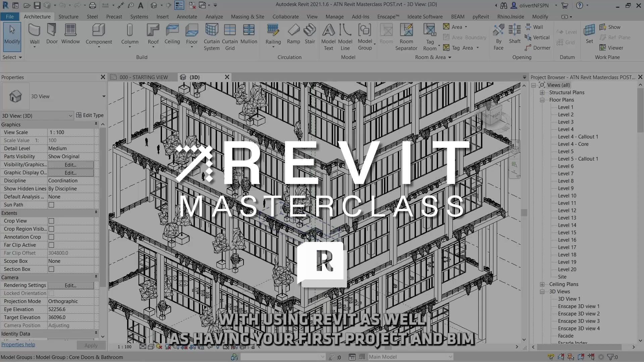Select the Shaft opening tool
The width and height of the screenshot is (644, 362).
point(515,34)
